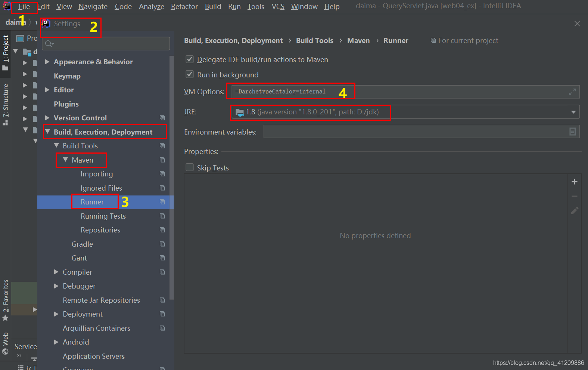
Task: Open the Tools menu
Action: [256, 7]
